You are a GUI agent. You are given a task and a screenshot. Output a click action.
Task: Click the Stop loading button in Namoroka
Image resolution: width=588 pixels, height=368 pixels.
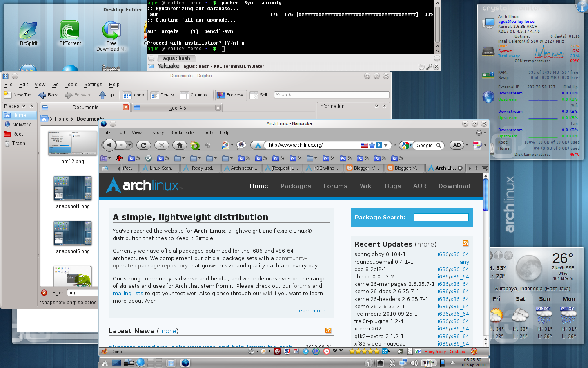162,145
